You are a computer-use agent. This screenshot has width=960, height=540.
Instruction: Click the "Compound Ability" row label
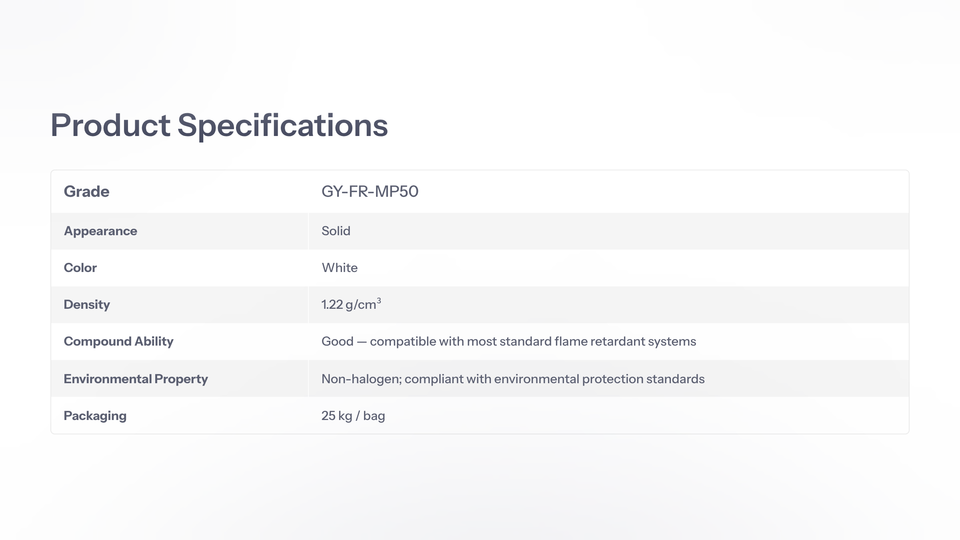[118, 342]
